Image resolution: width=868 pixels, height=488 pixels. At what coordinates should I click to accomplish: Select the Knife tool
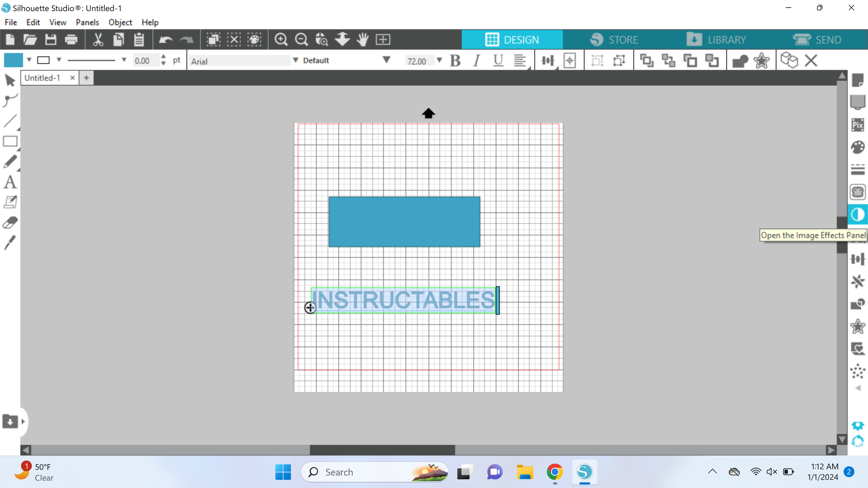pos(10,243)
